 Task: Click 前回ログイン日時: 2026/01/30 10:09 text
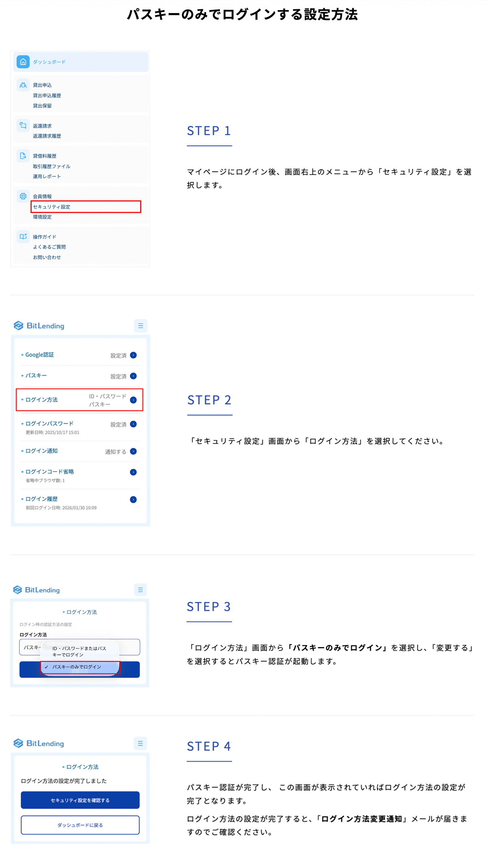pos(61,508)
